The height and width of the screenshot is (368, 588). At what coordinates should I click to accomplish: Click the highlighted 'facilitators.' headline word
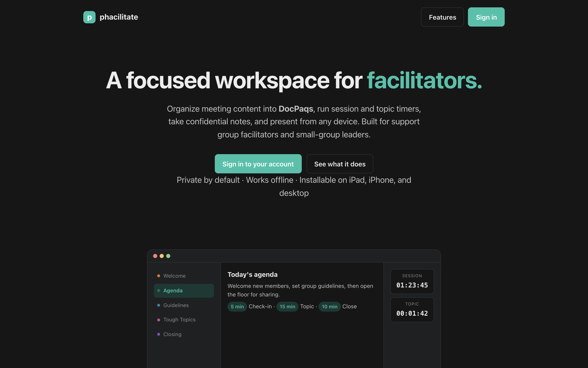[x=424, y=80]
